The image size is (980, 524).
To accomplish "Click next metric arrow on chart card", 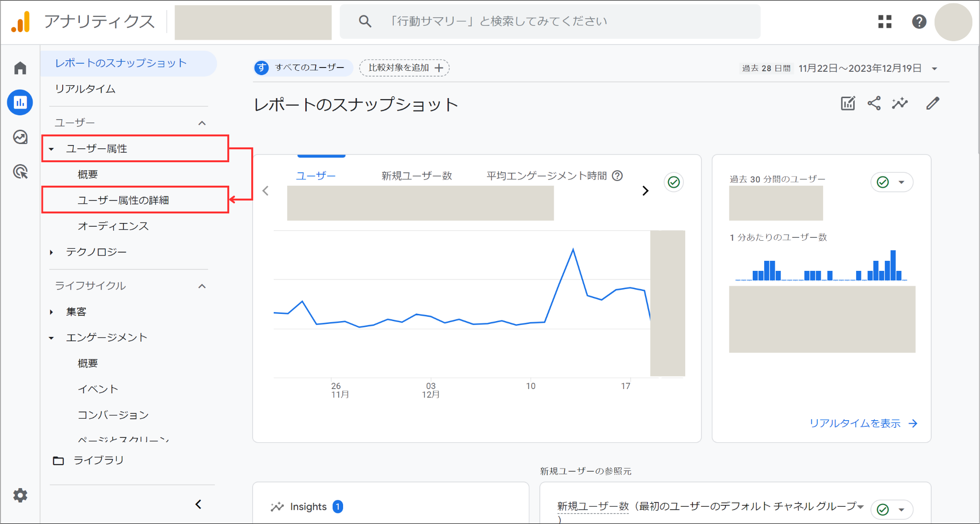I will (x=645, y=191).
